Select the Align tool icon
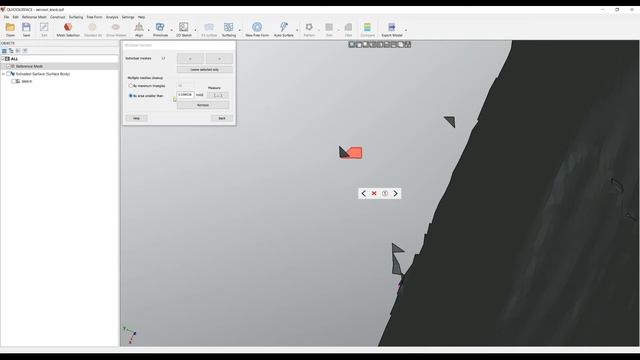The height and width of the screenshot is (360, 640). [139, 27]
